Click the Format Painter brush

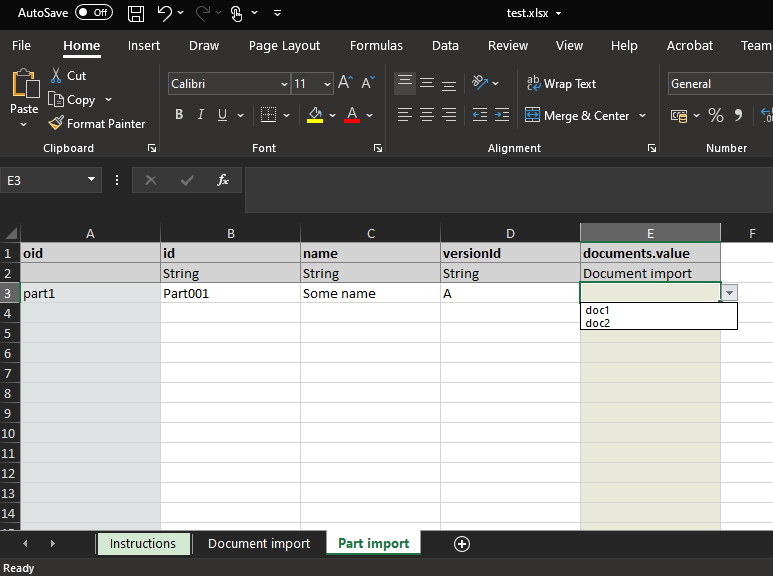click(56, 123)
